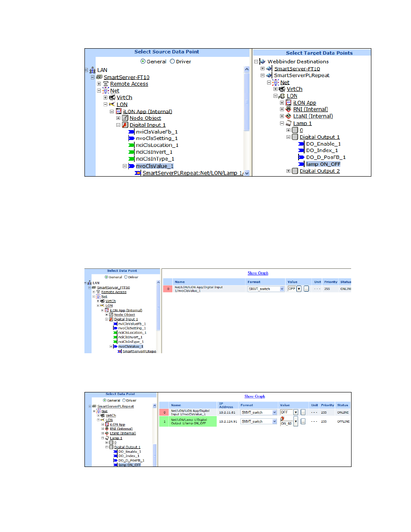Click the Remote Access phone icon in source panel
411x532 pixels.
[106, 84]
